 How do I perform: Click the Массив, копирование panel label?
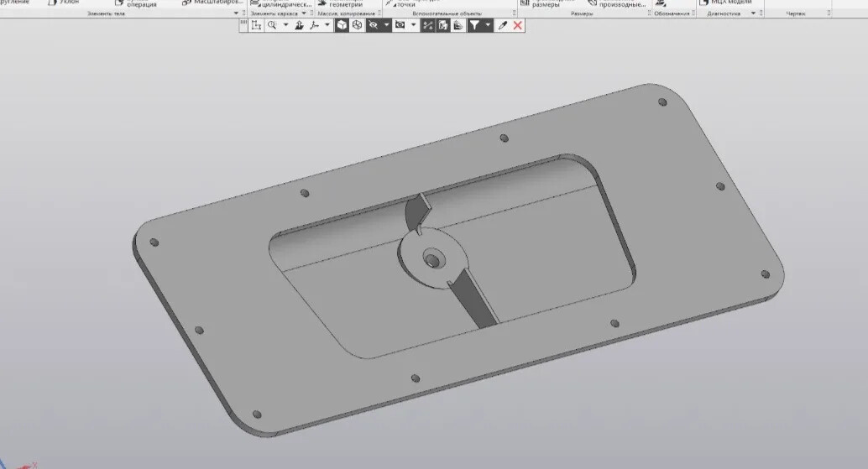point(346,13)
